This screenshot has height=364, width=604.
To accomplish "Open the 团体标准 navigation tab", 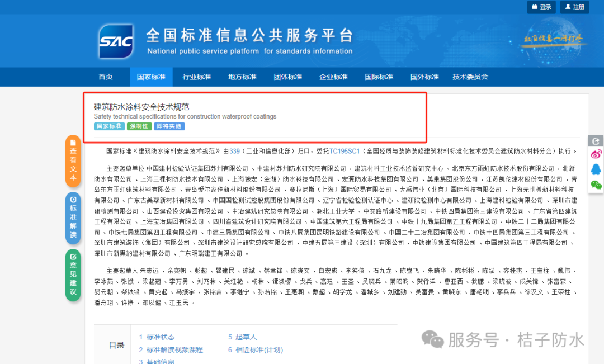I will pyautogui.click(x=287, y=77).
